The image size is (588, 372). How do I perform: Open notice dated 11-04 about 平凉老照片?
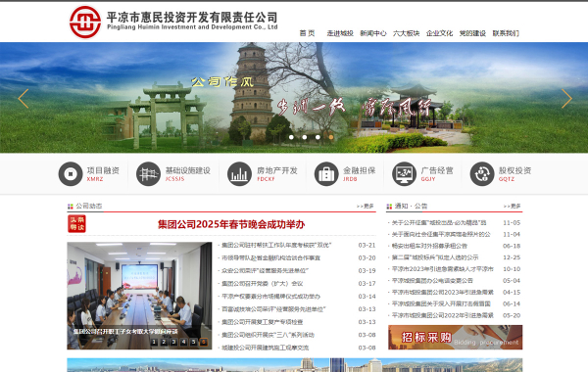[441, 234]
